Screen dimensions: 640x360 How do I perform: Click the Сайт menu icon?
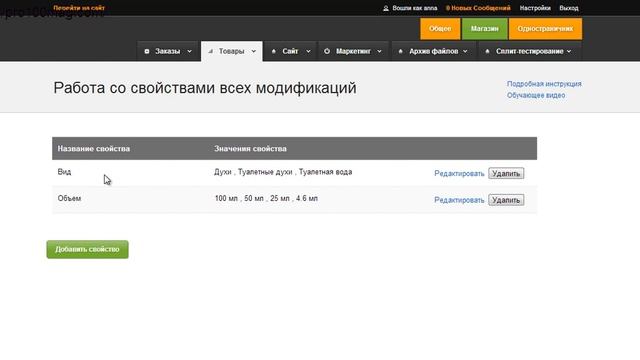click(x=274, y=51)
